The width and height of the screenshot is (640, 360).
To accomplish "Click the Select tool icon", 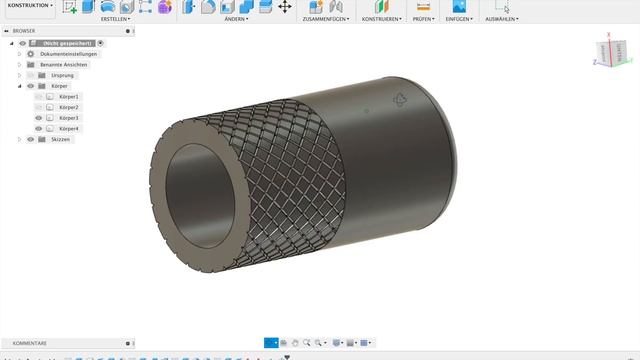I will coord(502,7).
